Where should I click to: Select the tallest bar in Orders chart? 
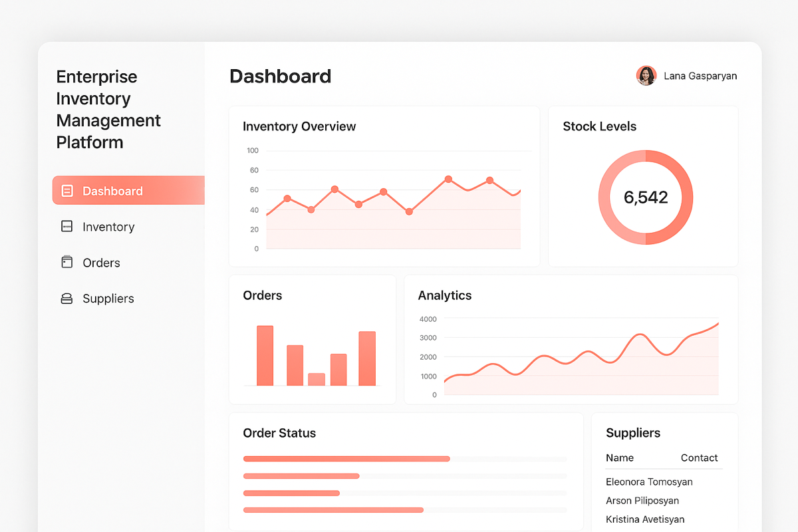pos(266,356)
